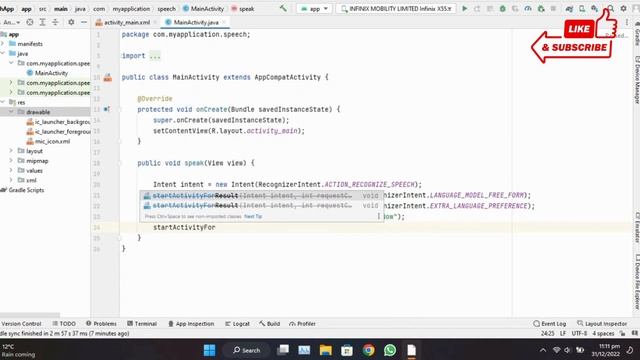Click LF line separator in status bar
Viewport: 640px width, 360px height.
click(x=563, y=333)
